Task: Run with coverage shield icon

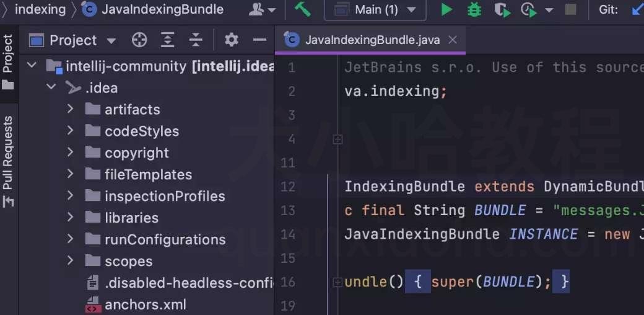Action: [502, 9]
